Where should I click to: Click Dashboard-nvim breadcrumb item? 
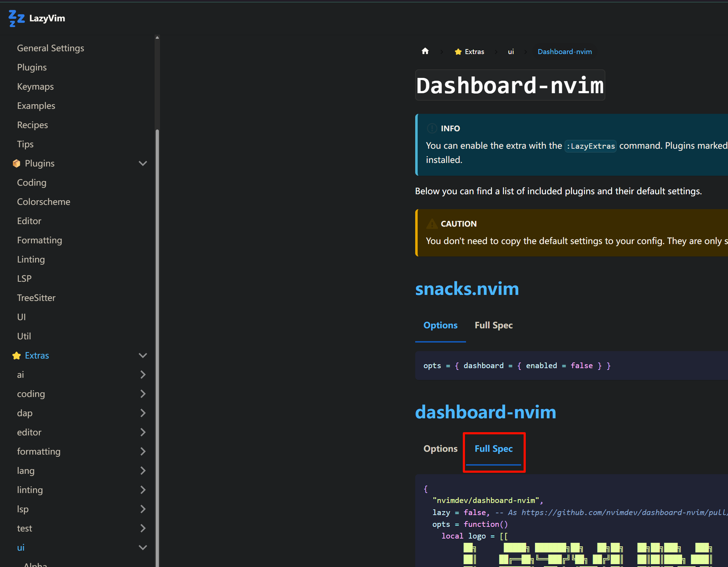(564, 52)
